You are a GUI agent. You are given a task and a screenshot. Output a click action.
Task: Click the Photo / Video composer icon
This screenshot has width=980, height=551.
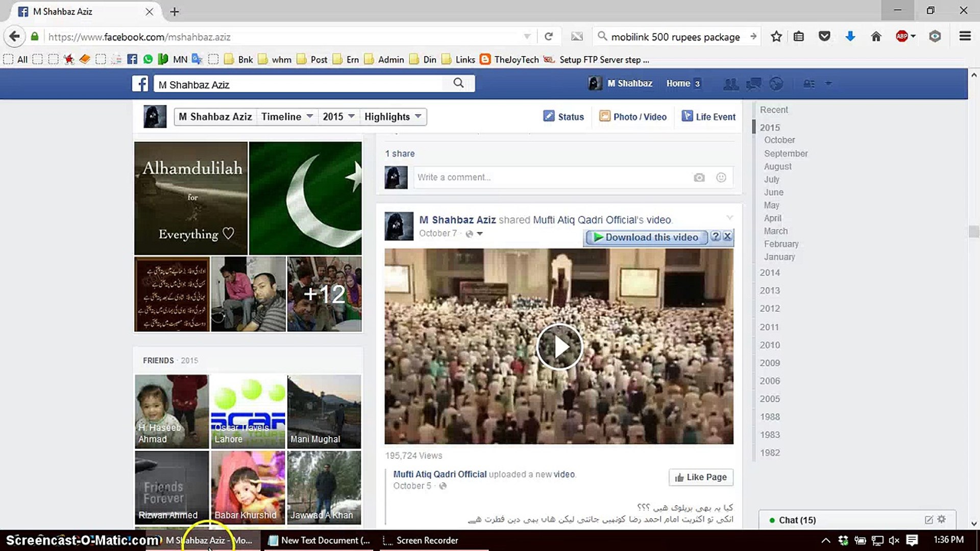point(605,116)
